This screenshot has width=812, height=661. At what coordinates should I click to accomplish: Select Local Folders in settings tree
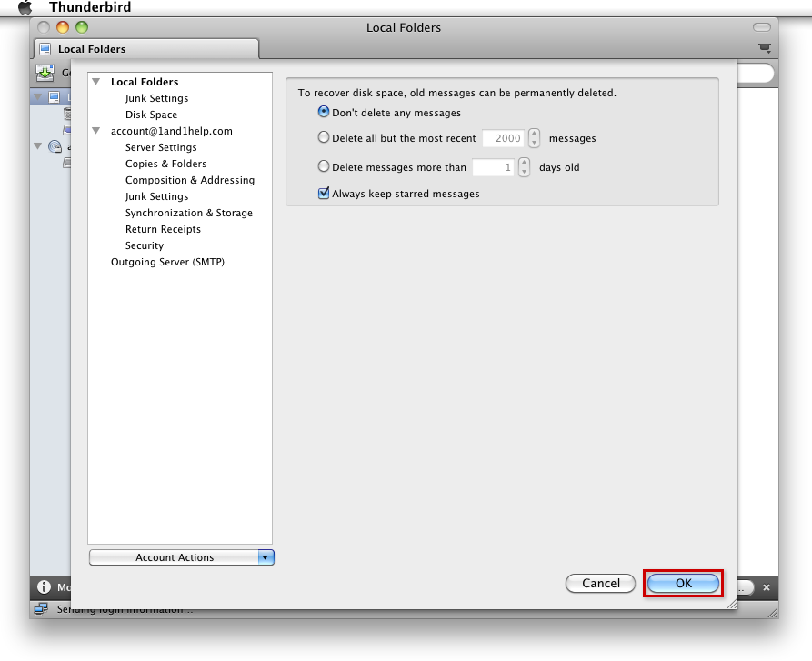145,82
